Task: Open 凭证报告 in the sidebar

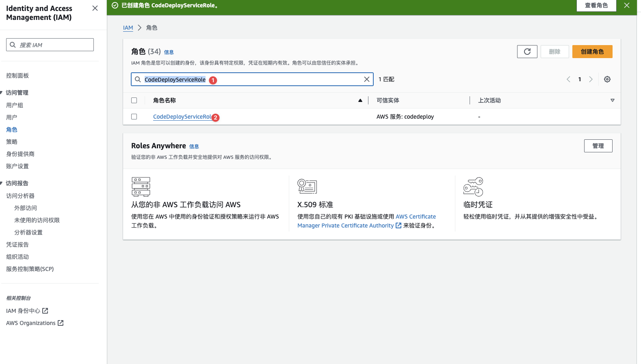Action: [17, 245]
